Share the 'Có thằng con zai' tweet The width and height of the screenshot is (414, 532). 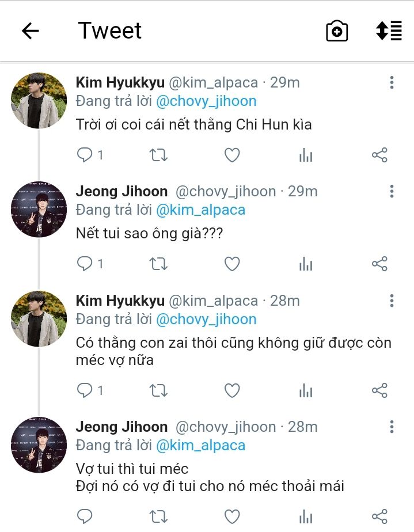379,391
